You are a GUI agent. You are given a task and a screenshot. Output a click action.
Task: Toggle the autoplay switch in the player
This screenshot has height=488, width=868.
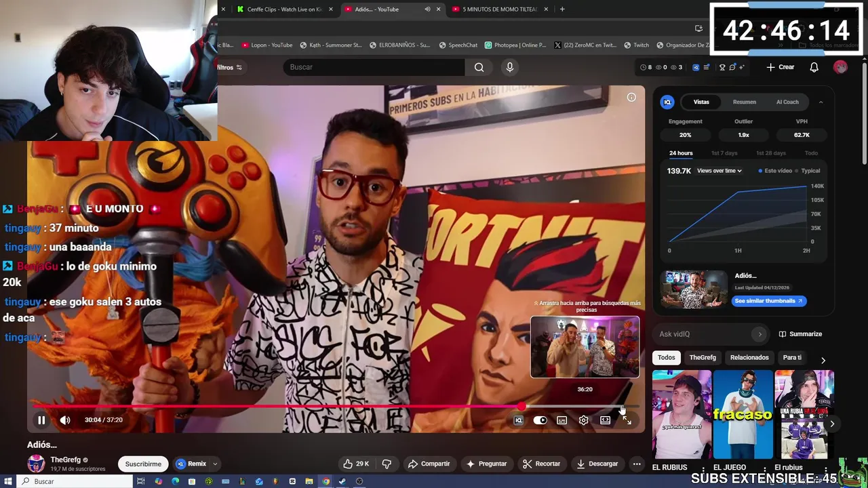pos(540,420)
